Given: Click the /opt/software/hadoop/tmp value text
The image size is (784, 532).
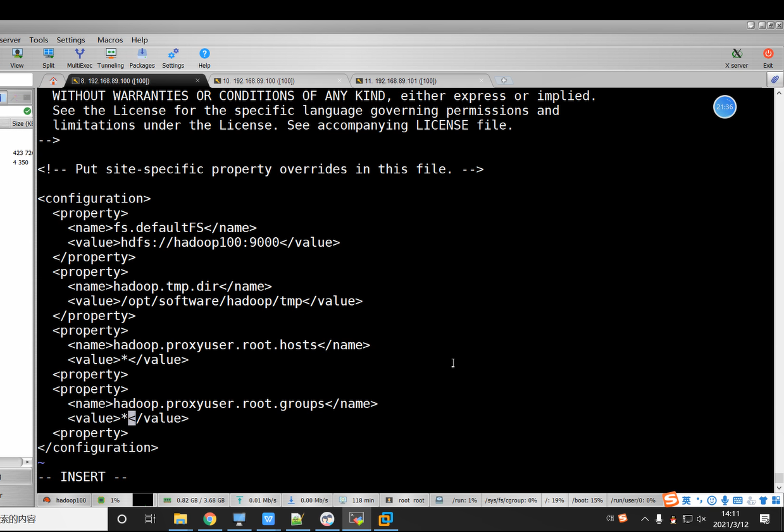Looking at the screenshot, I should pos(211,301).
